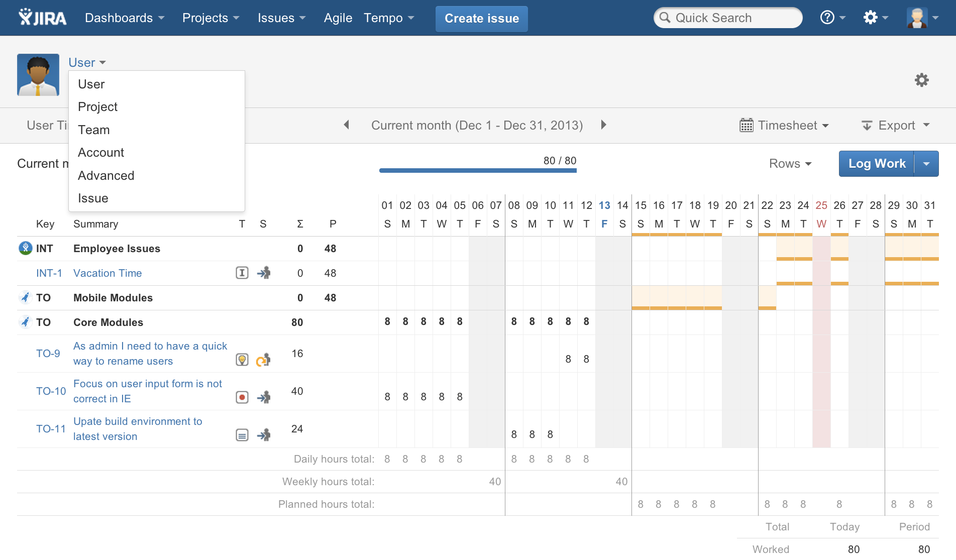Image resolution: width=956 pixels, height=560 pixels.
Task: Open the administration gear in top navbar
Action: tap(871, 18)
